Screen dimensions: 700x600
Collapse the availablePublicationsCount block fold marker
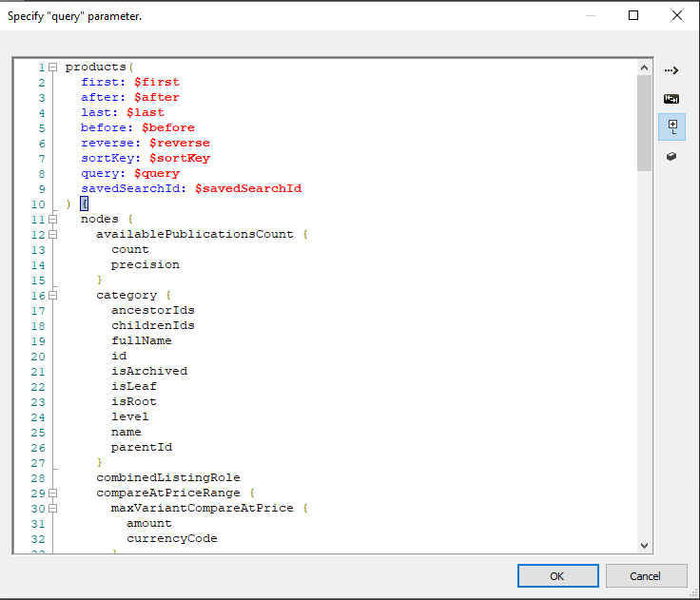52,235
